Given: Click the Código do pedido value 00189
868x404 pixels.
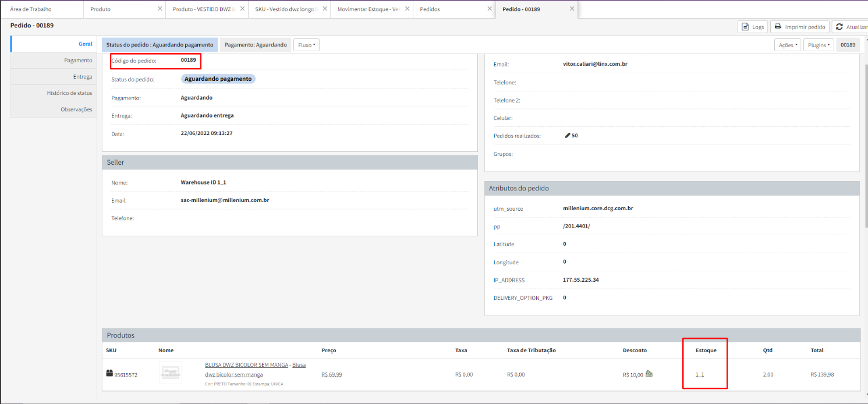Looking at the screenshot, I should pos(188,60).
